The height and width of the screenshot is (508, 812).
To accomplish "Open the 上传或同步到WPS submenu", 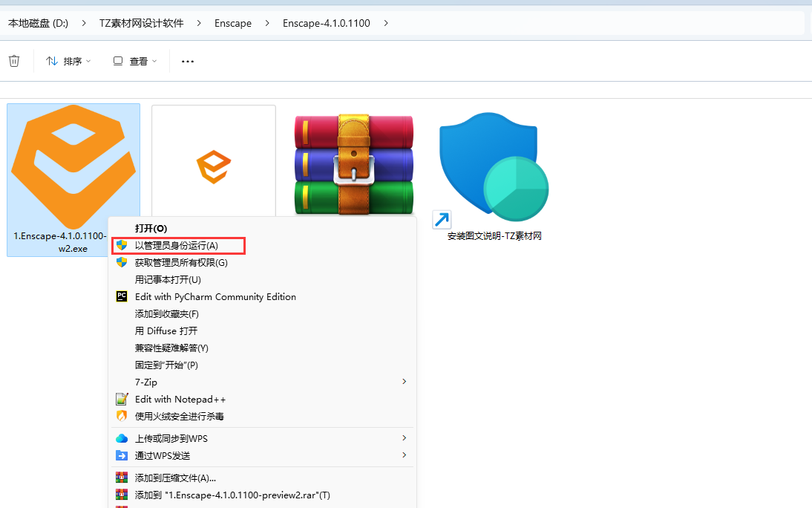I will pyautogui.click(x=262, y=439).
